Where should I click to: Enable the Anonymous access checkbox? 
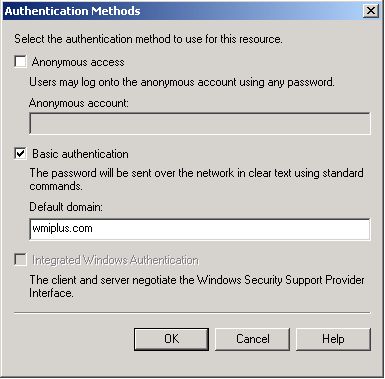20,62
